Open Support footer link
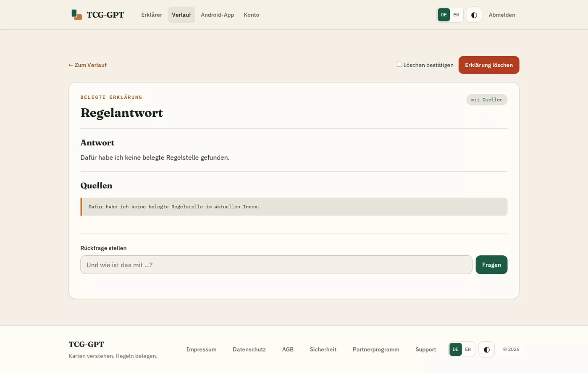The image size is (588, 373). point(426,349)
